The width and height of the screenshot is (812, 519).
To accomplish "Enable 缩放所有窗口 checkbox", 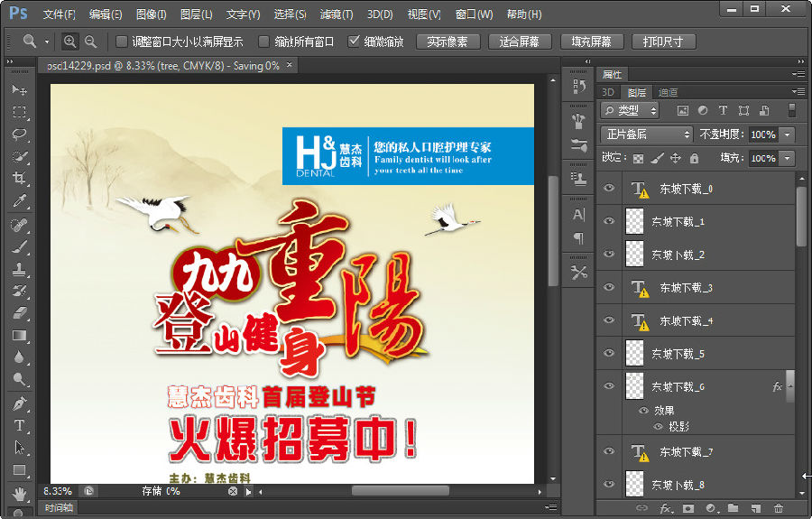I will pyautogui.click(x=264, y=42).
